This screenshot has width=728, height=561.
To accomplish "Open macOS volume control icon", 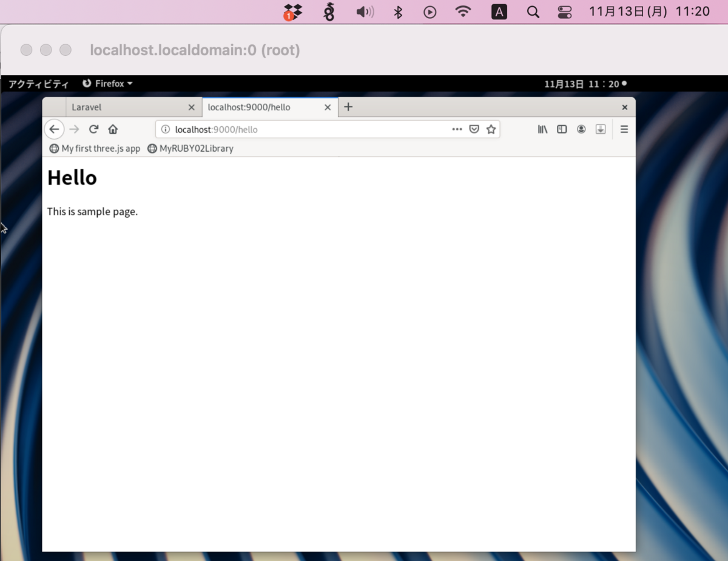I will [365, 12].
